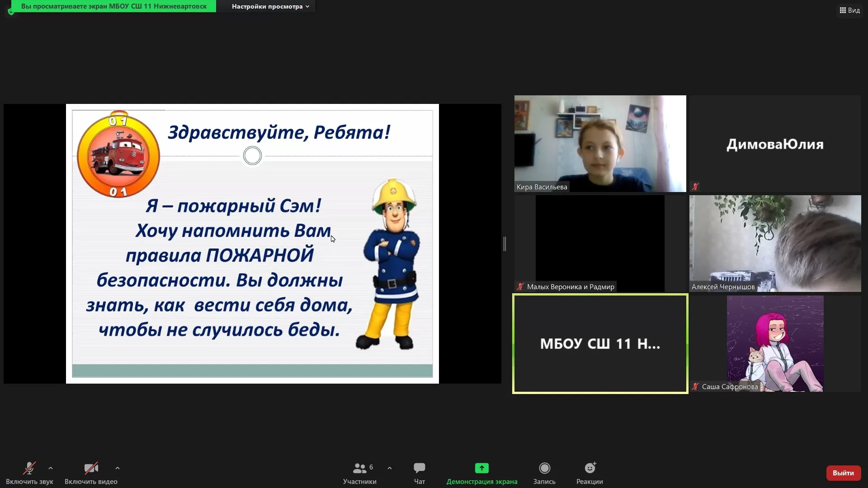The width and height of the screenshot is (868, 488).
Task: Start recording with Запись button
Action: pyautogui.click(x=544, y=473)
